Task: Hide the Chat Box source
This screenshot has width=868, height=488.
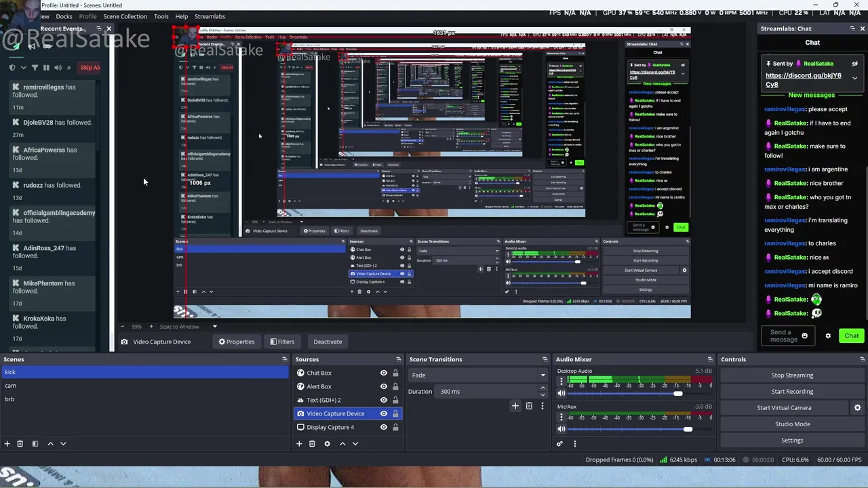Action: tap(384, 373)
